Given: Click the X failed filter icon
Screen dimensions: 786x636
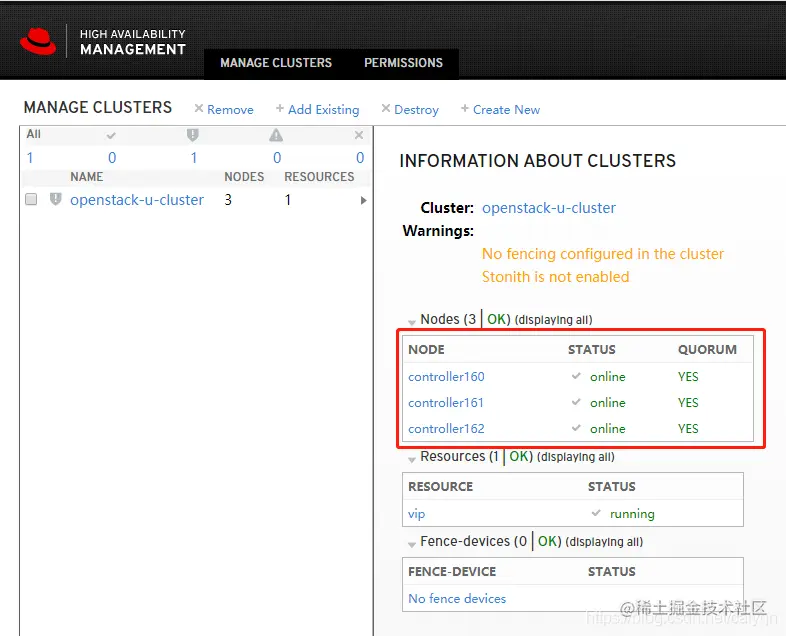Looking at the screenshot, I should (x=358, y=135).
